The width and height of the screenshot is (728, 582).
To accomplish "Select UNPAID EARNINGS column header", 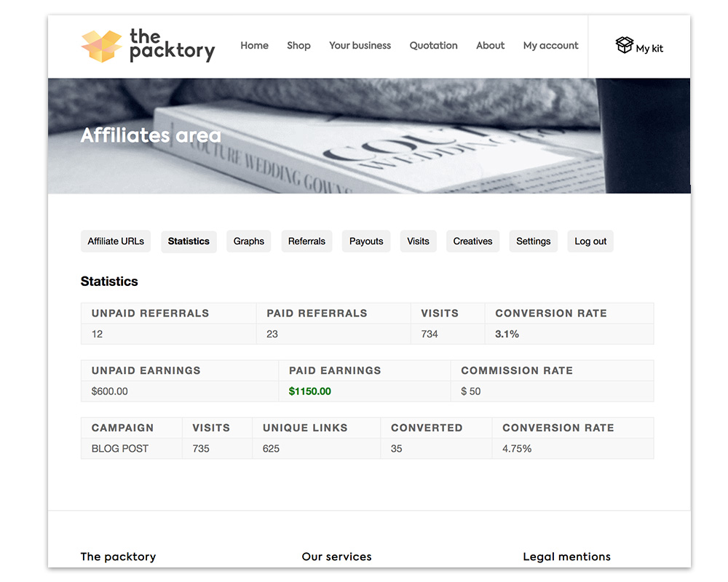I will [146, 370].
